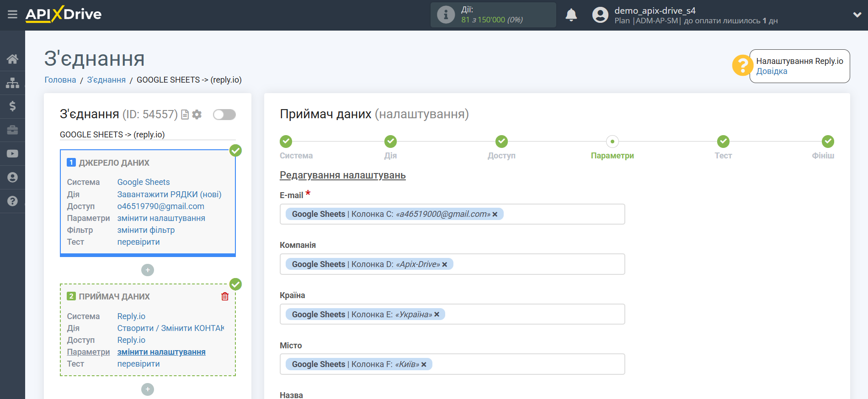
Task: Open the YouTube video sidebar icon
Action: coord(12,154)
